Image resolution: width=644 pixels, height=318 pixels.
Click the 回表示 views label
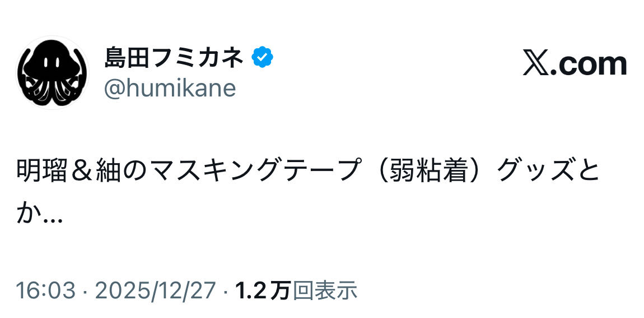325,290
